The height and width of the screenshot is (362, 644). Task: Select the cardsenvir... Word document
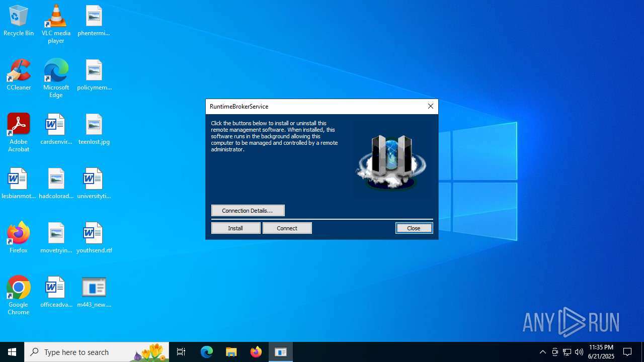coord(56,130)
